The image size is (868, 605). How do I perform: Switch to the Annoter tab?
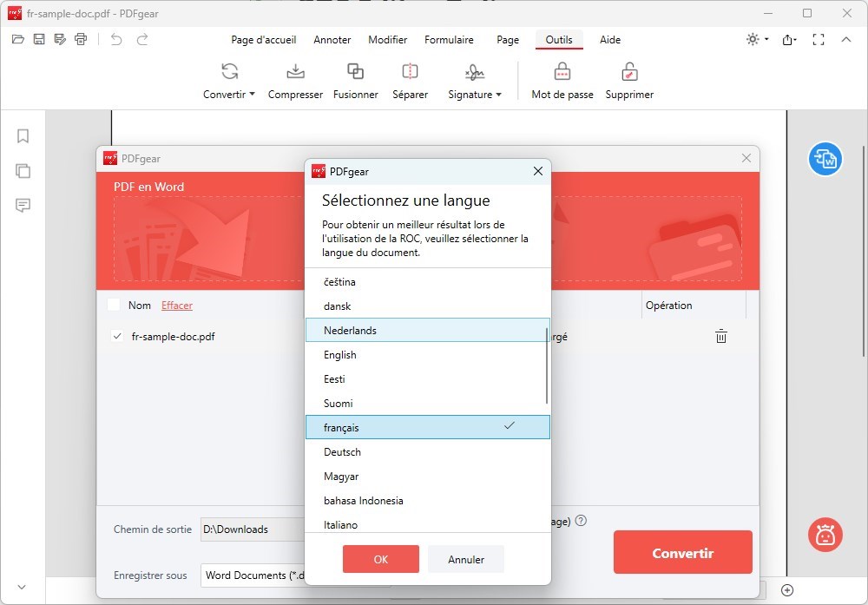tap(332, 40)
